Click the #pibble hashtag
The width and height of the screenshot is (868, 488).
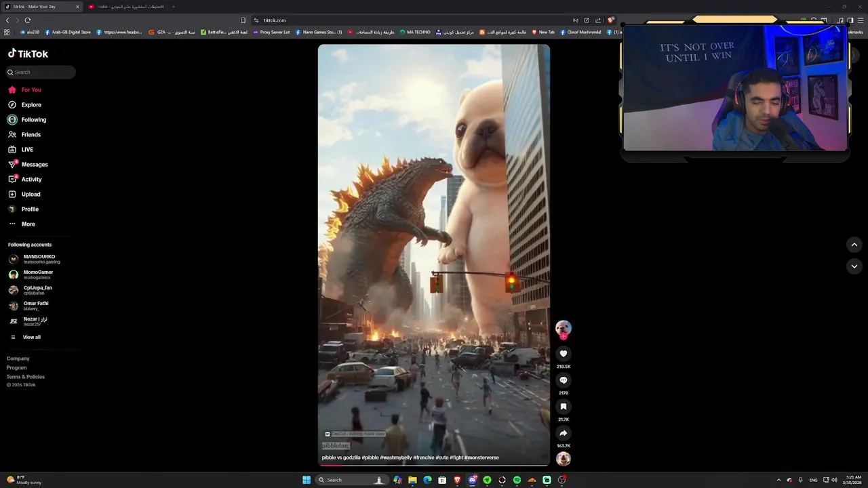click(370, 457)
